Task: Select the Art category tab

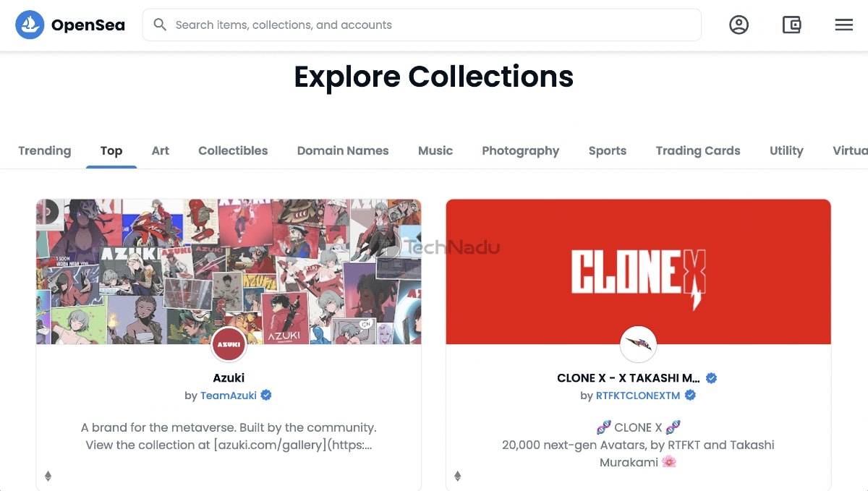Action: point(161,150)
